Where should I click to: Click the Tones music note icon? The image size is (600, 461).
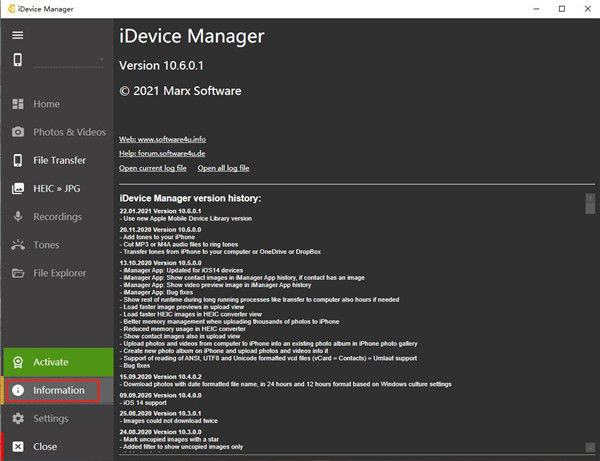pos(17,245)
